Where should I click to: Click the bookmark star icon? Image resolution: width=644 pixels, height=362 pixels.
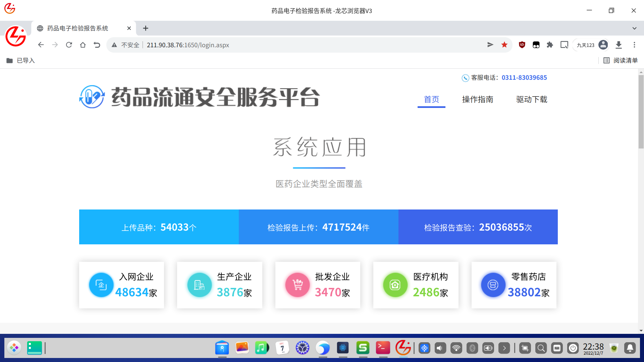tap(504, 45)
